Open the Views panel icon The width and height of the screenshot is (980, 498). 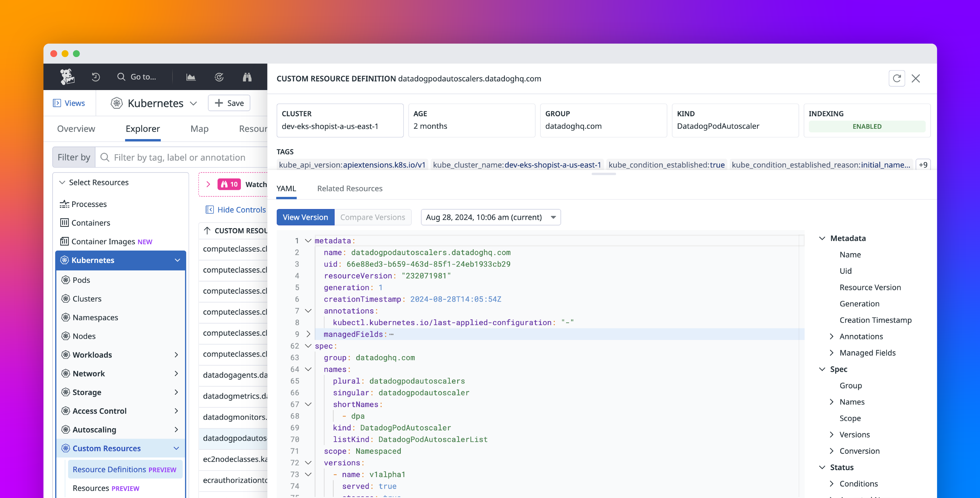coord(57,103)
